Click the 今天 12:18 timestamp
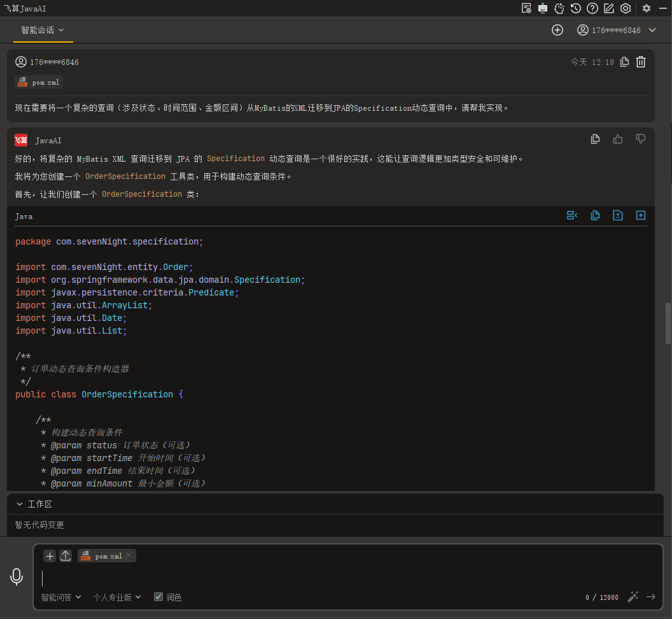Image resolution: width=672 pixels, height=619 pixels. pos(592,62)
